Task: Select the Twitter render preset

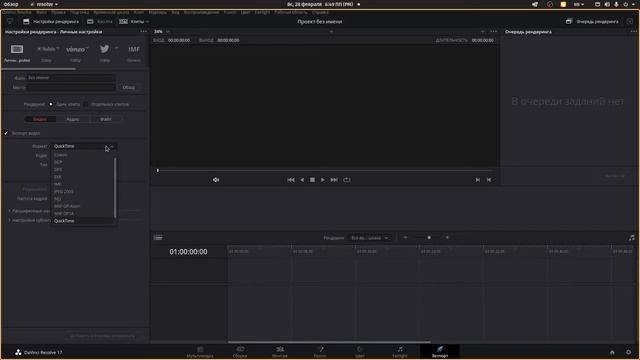Action: (x=104, y=49)
